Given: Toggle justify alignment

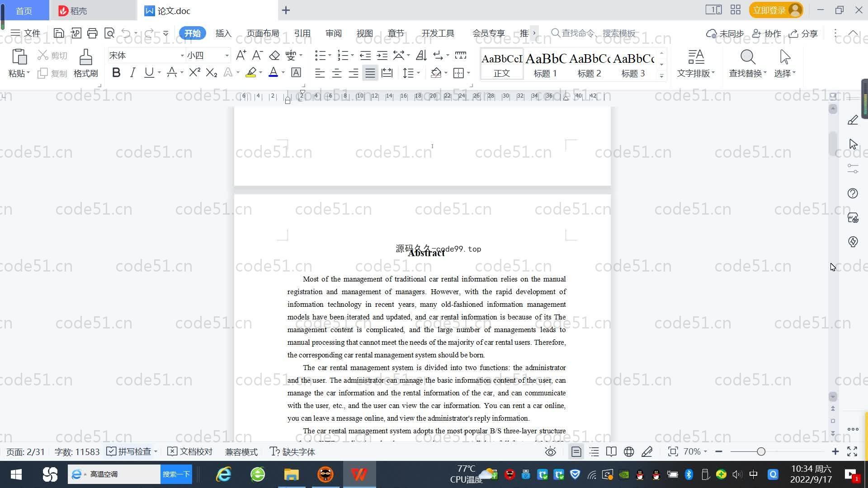Looking at the screenshot, I should tap(370, 73).
